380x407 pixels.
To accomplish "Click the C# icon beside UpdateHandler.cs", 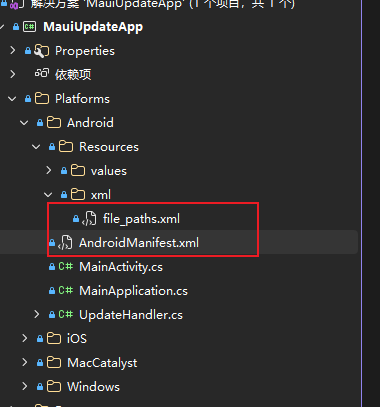I will coord(66,315).
